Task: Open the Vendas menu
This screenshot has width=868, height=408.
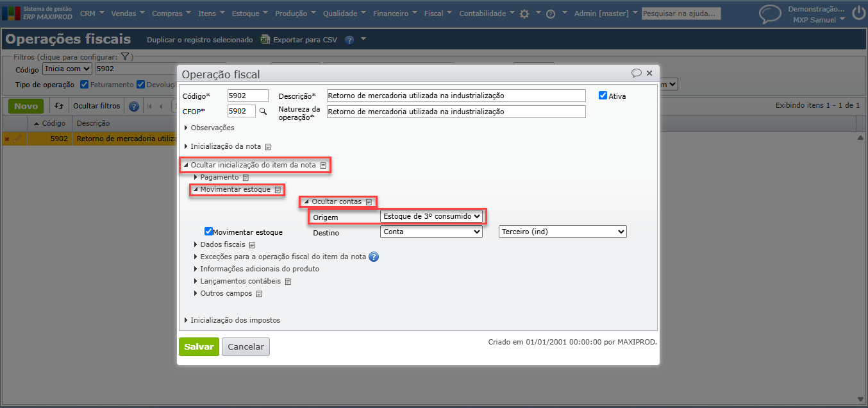Action: tap(128, 13)
